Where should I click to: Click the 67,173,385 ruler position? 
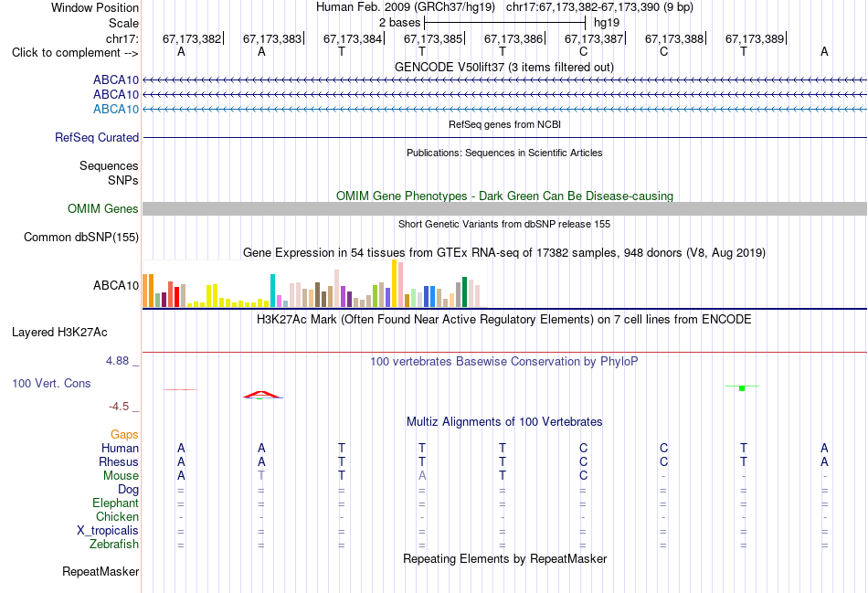(x=433, y=38)
